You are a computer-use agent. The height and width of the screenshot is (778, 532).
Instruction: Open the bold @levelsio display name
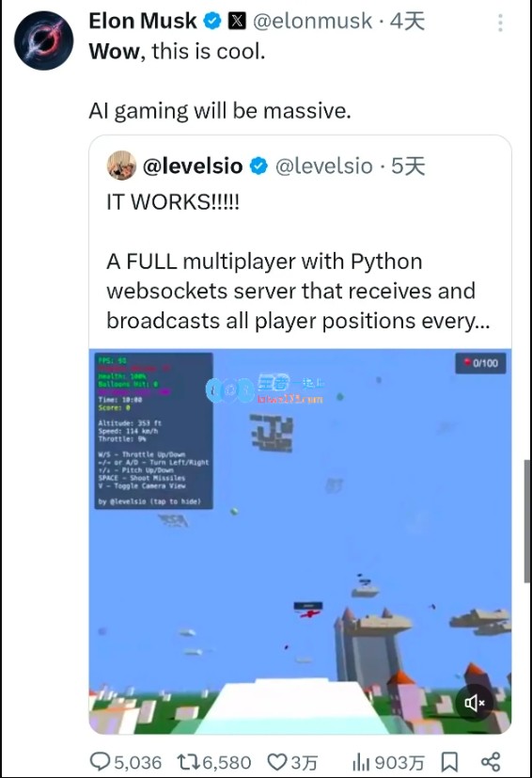pyautogui.click(x=193, y=166)
